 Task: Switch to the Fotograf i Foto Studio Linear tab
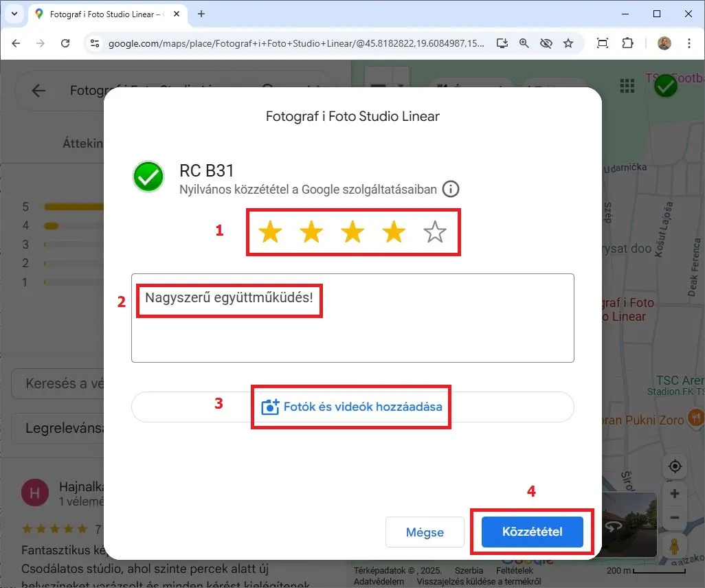click(x=103, y=14)
